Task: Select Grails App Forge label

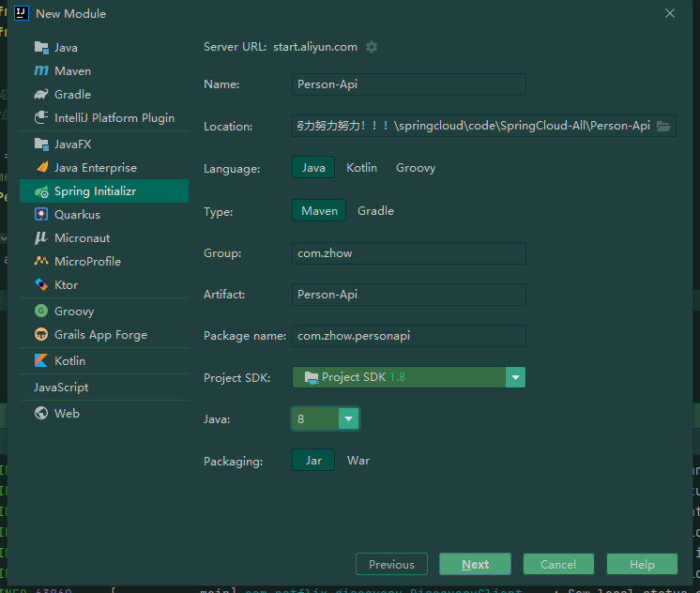Action: pyautogui.click(x=101, y=335)
